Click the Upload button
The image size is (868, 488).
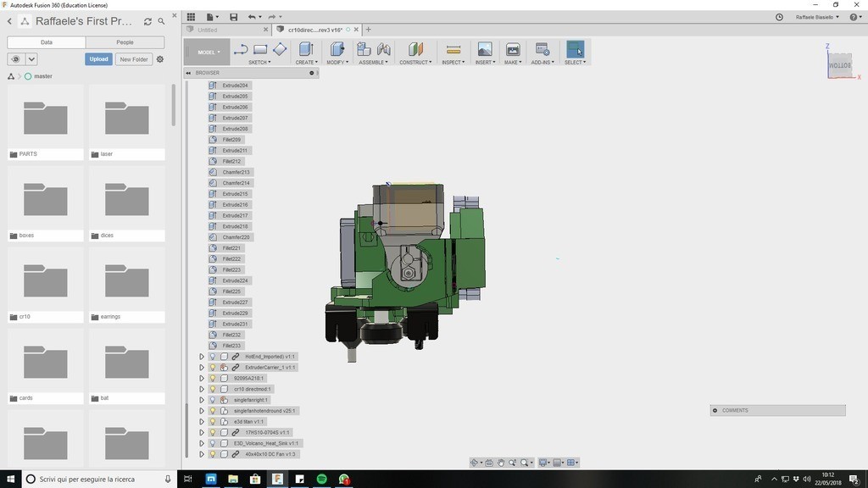(x=98, y=59)
